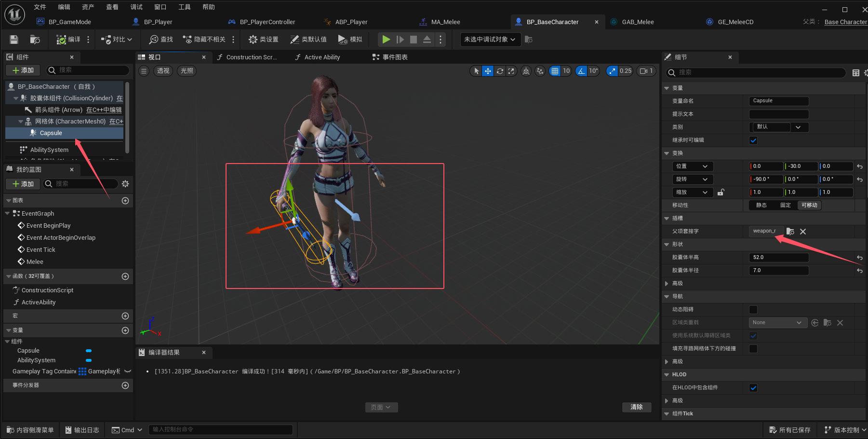Browse to parent socket asset icon

pyautogui.click(x=790, y=232)
